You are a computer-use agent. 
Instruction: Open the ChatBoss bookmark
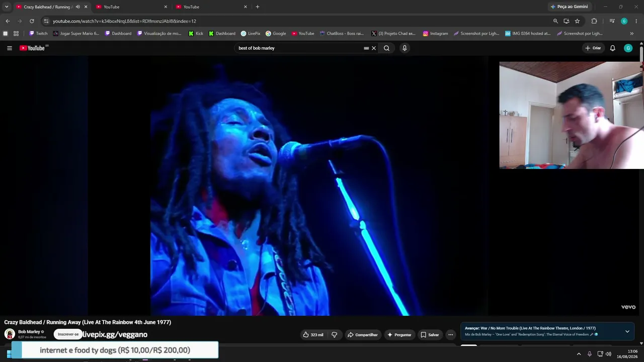click(x=342, y=34)
